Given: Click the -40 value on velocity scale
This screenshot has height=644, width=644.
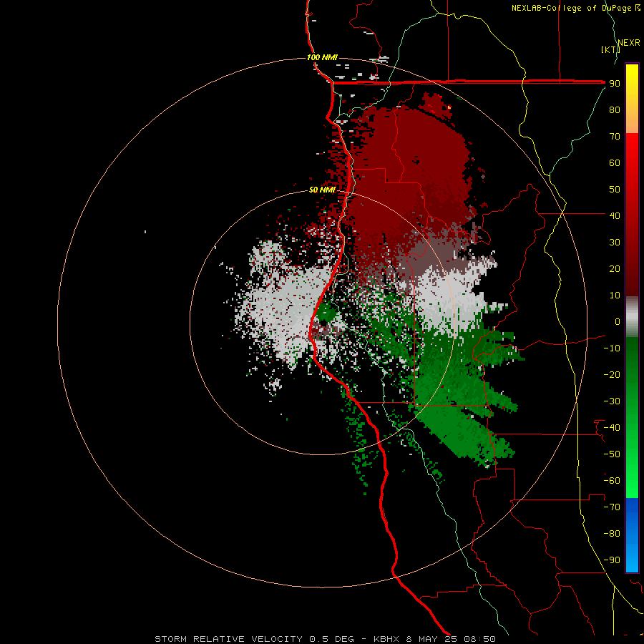Looking at the screenshot, I should (x=612, y=428).
